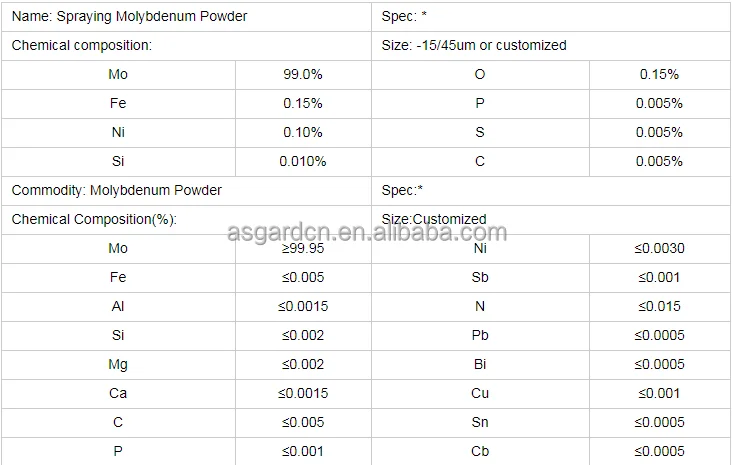Select the Cb element label

(480, 451)
